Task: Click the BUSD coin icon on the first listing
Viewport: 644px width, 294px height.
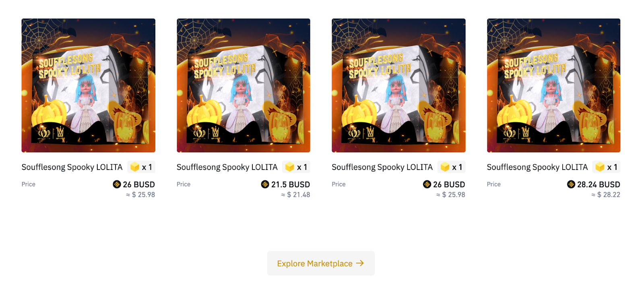Action: point(117,184)
